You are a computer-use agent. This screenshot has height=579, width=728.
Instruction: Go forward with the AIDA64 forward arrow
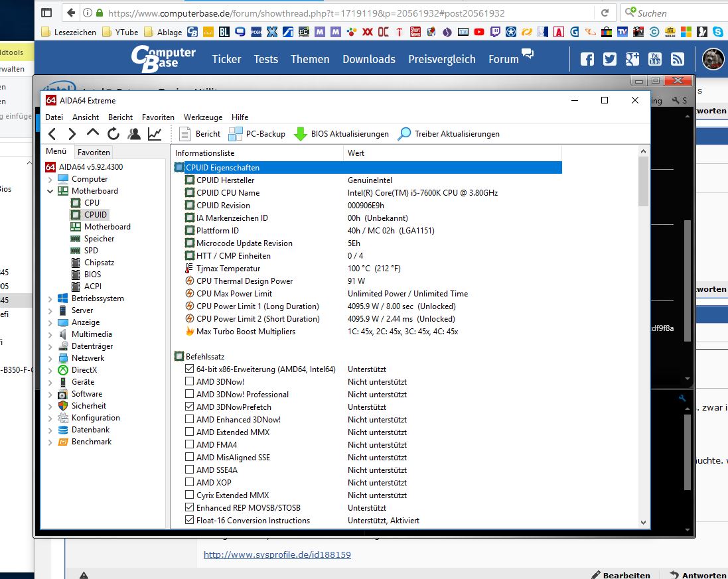(72, 134)
